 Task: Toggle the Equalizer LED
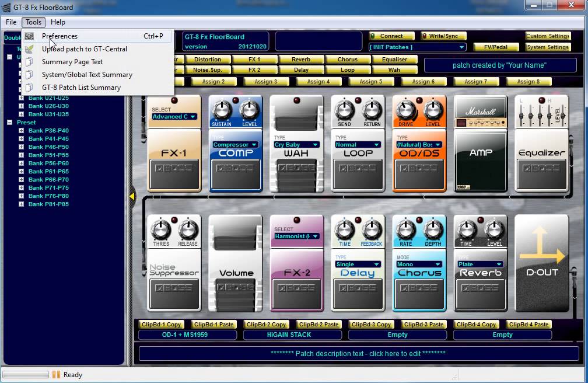541,100
